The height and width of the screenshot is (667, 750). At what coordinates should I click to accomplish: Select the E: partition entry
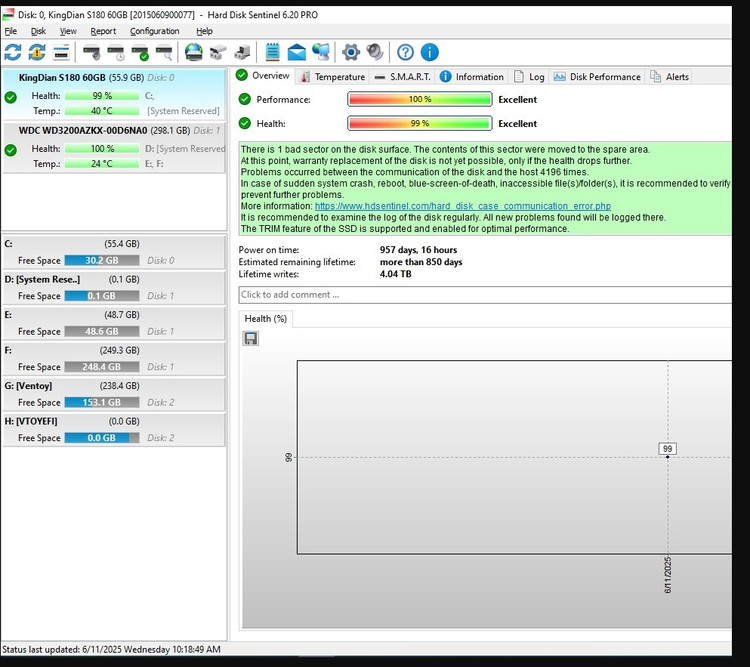pyautogui.click(x=114, y=322)
